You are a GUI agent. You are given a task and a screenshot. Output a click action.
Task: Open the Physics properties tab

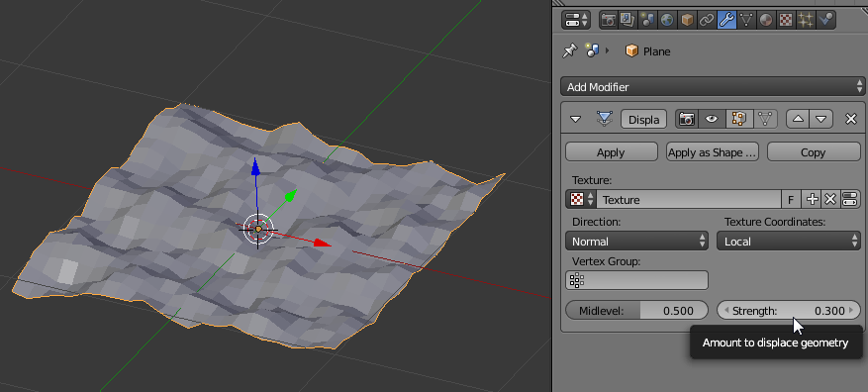[x=825, y=21]
